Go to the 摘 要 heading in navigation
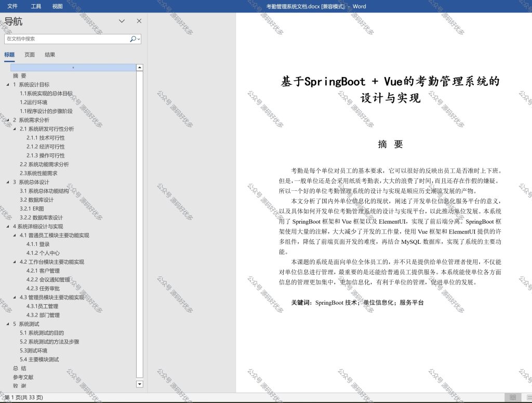 coord(19,76)
